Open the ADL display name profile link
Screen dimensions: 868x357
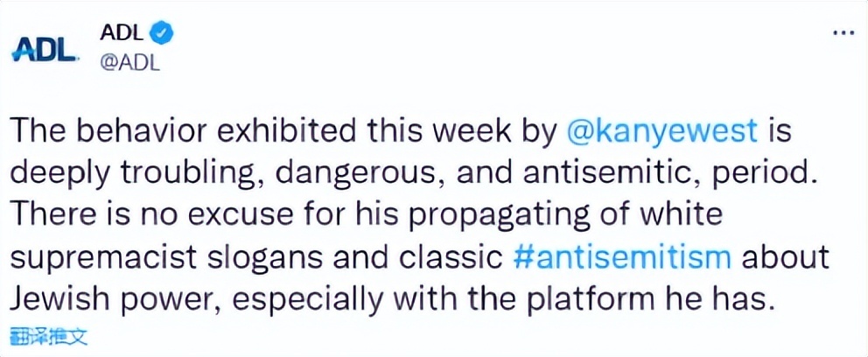(x=121, y=33)
